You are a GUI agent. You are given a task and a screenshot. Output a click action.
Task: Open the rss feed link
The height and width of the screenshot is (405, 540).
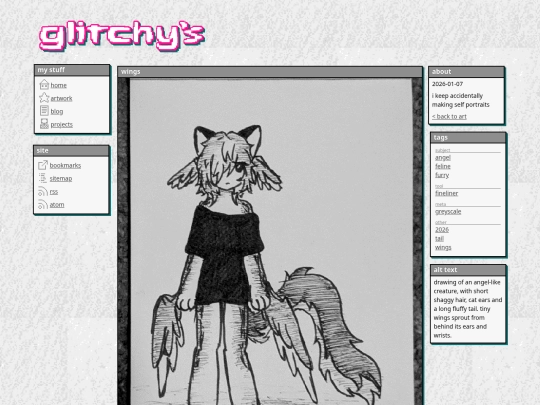tap(54, 191)
